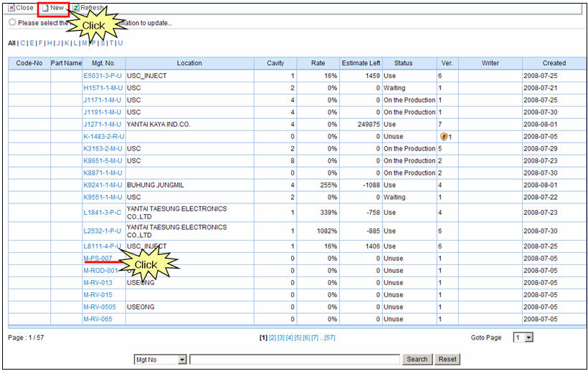Filter list by letter C
The image size is (588, 371).
pyautogui.click(x=22, y=43)
